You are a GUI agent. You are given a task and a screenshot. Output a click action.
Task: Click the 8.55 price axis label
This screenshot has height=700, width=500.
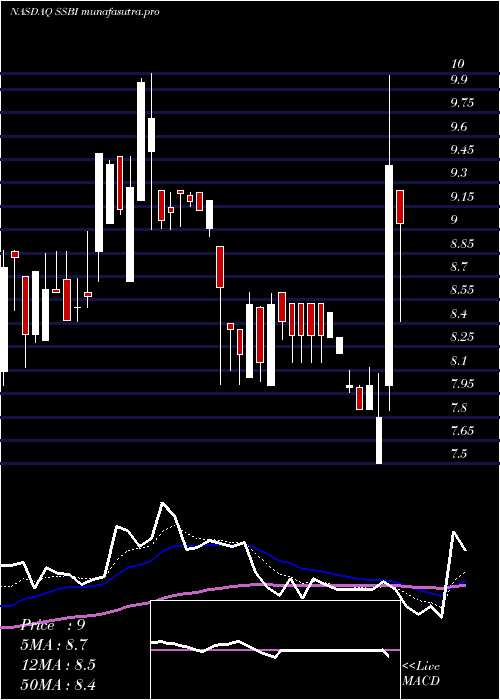pyautogui.click(x=462, y=290)
